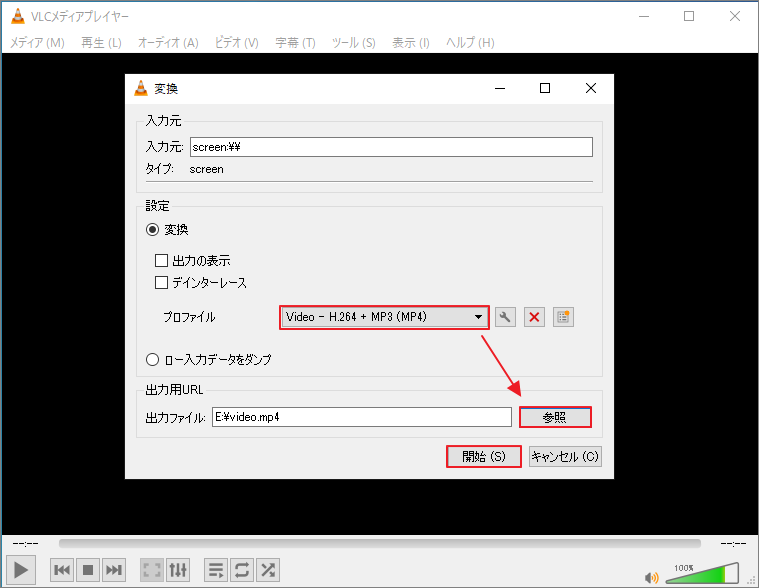Click the elapsed time label left of the seek bar
759x588 pixels.
coord(25,543)
